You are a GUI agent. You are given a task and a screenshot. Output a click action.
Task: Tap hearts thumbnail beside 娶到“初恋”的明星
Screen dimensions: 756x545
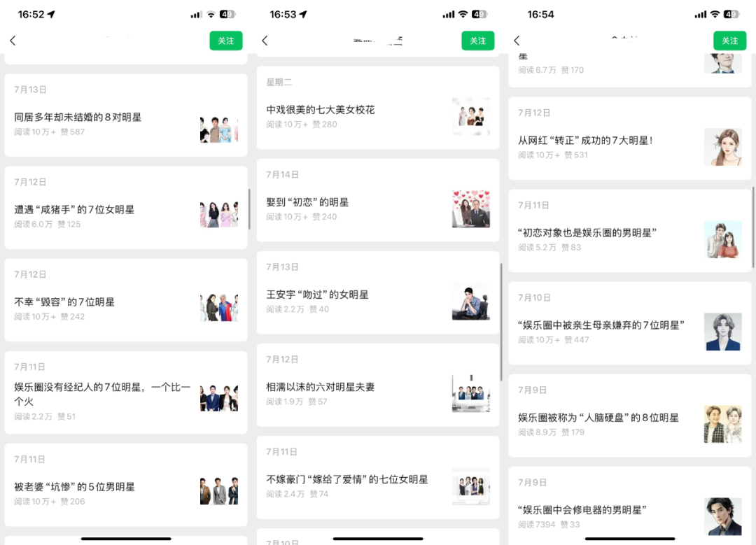(x=471, y=209)
